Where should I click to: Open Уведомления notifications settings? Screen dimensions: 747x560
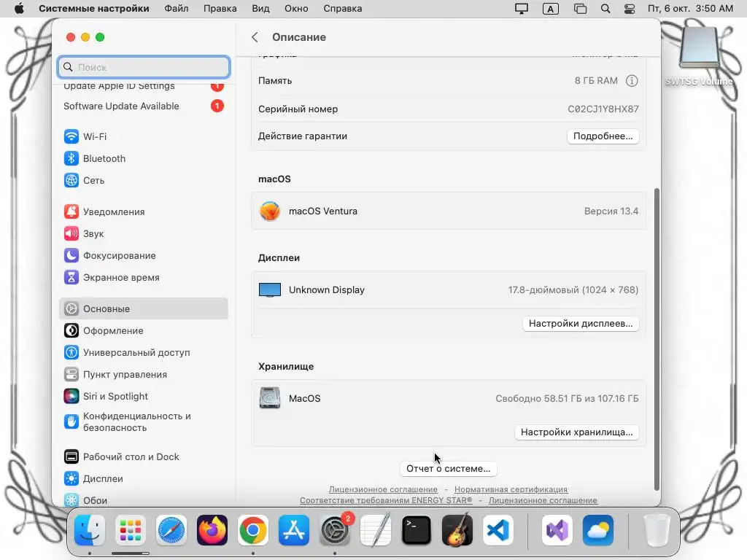(144, 212)
